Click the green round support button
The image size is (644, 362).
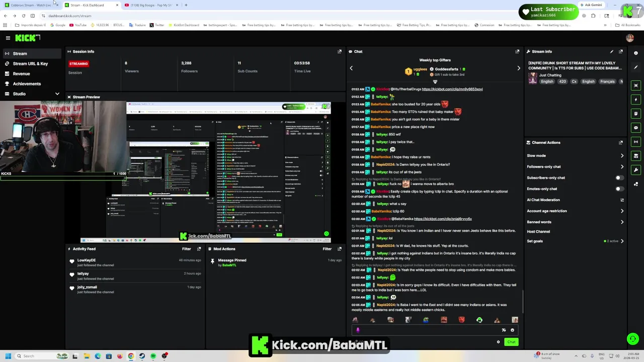(x=633, y=339)
